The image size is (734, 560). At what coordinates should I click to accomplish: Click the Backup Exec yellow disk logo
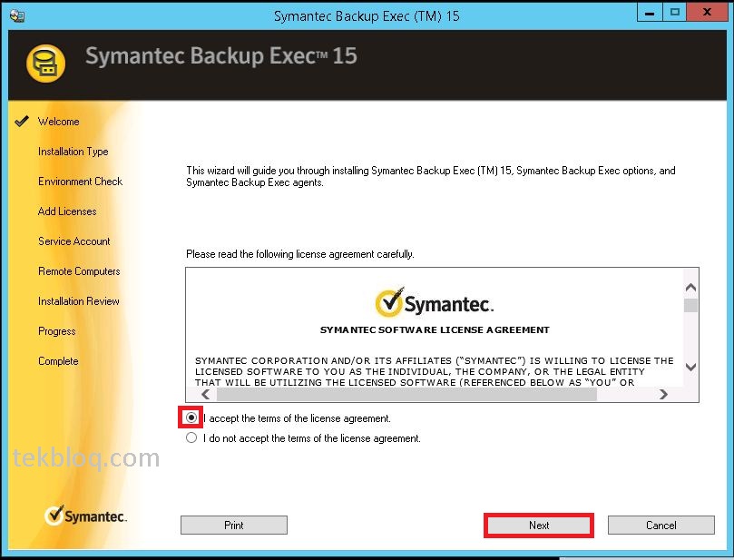(45, 64)
